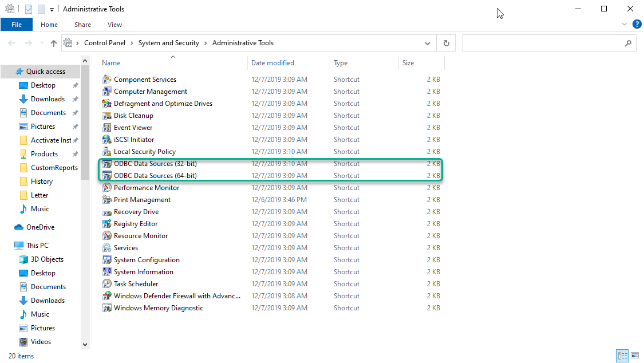The height and width of the screenshot is (363, 644).
Task: Expand the ribbon chevron
Action: coord(625,24)
